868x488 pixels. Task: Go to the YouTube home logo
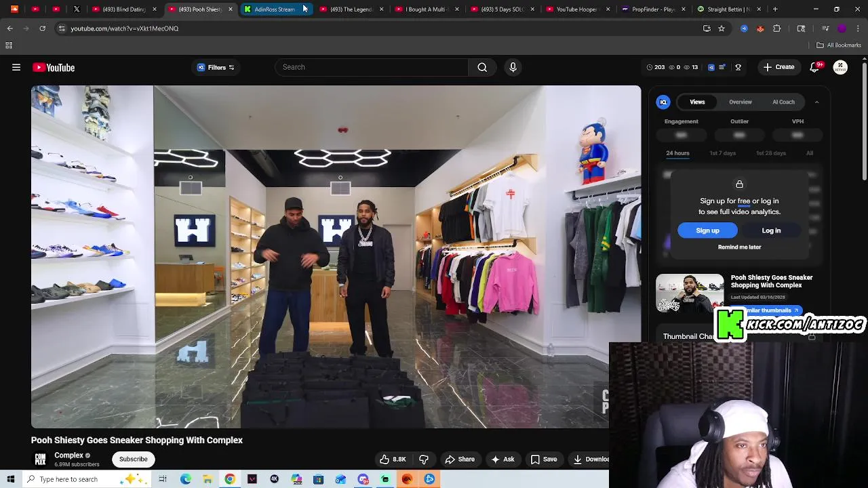[x=54, y=67]
